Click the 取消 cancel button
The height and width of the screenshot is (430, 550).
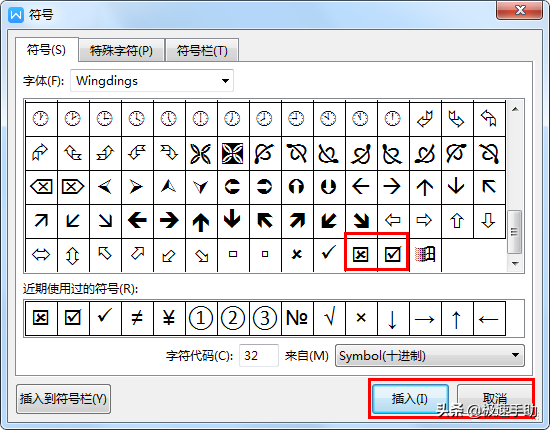click(495, 399)
